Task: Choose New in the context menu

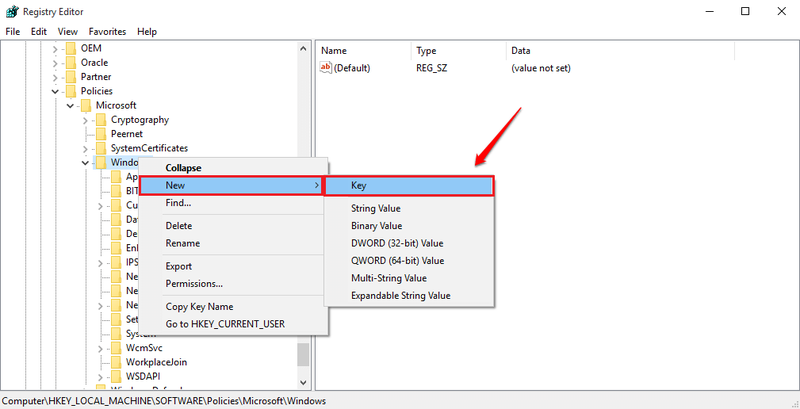Action: click(x=231, y=186)
